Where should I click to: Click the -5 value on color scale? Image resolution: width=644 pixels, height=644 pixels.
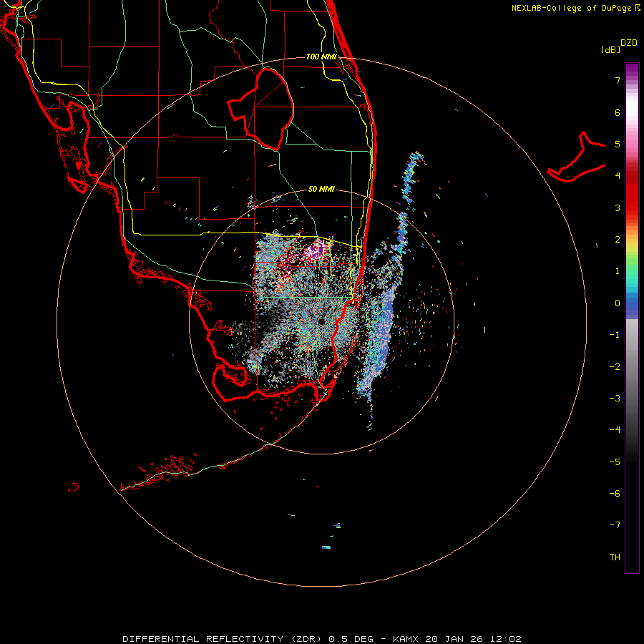[615, 462]
